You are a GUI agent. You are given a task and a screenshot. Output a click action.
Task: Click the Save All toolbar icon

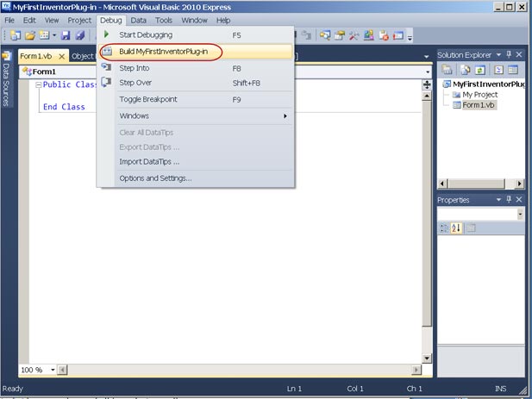pos(79,35)
